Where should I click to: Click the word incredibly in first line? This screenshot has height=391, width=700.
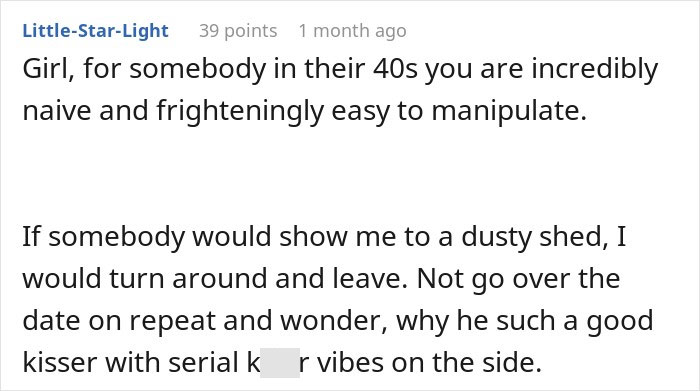tap(594, 70)
